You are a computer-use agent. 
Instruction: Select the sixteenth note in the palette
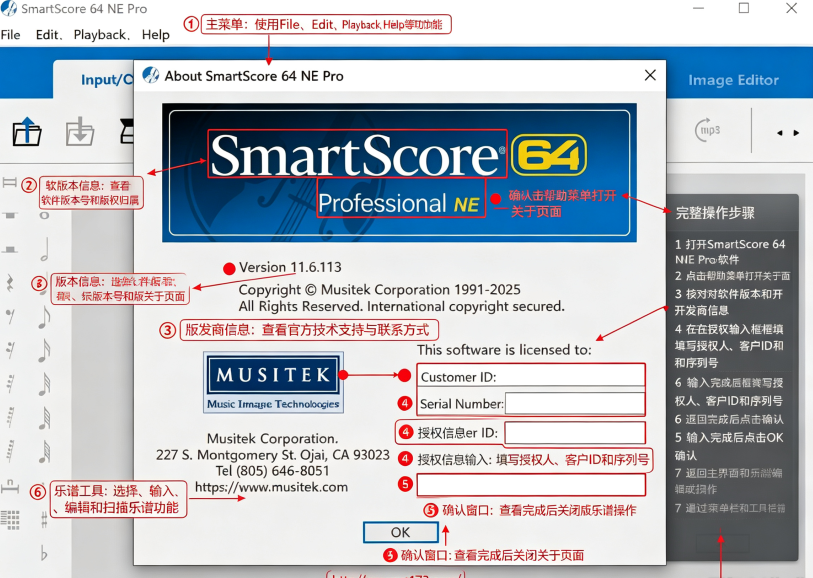(45, 350)
